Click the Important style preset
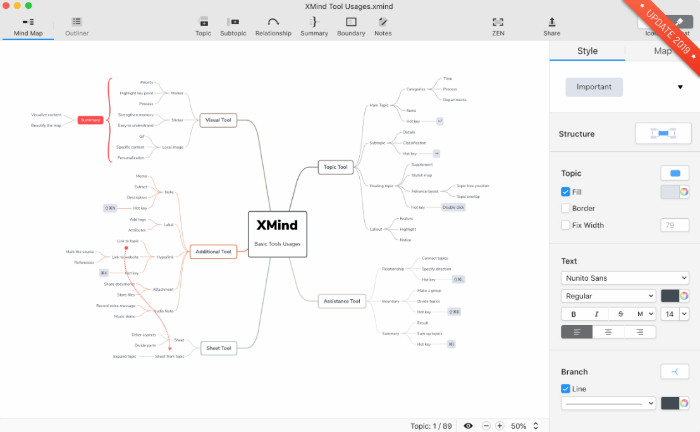Screen dimensions: 700x432 [594, 87]
